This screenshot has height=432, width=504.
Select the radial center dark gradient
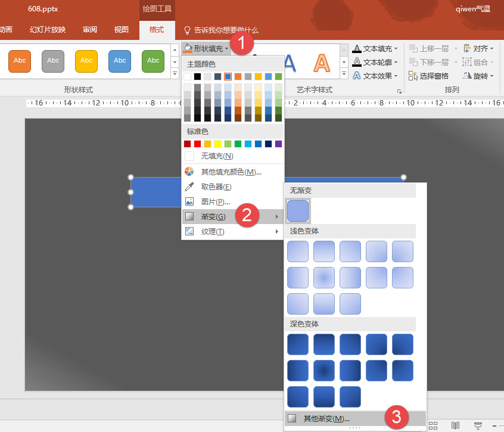pos(324,371)
